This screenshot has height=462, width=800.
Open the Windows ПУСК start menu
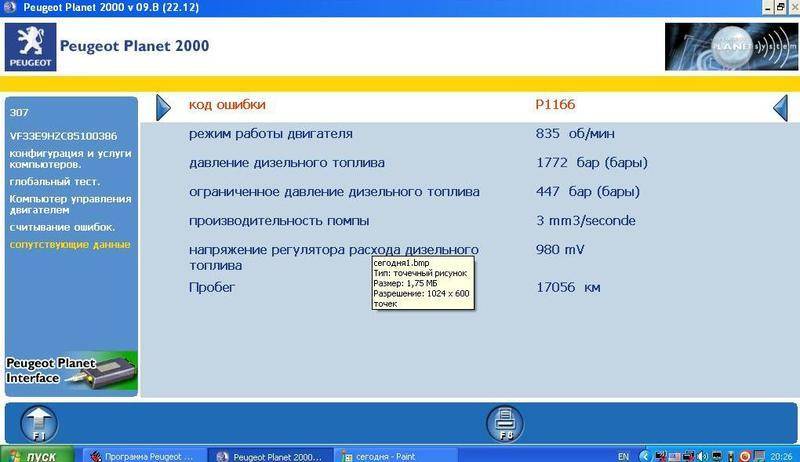pos(37,455)
